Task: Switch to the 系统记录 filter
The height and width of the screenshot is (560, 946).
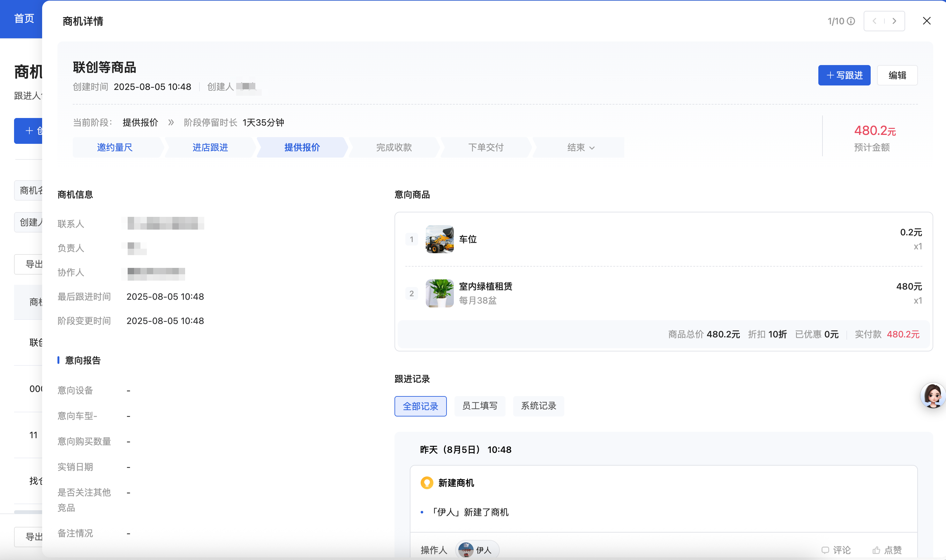Action: point(538,406)
